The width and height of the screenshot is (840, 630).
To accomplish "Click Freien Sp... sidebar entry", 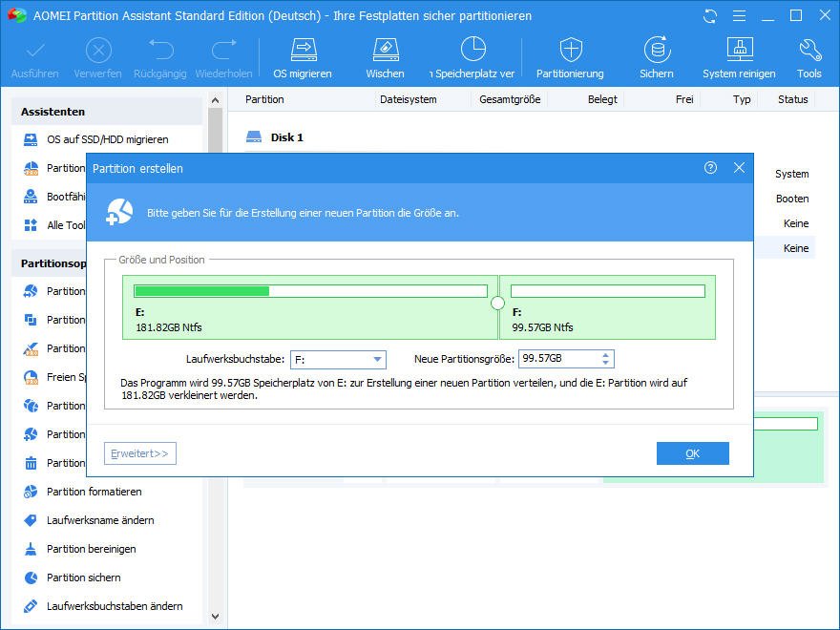I will (x=54, y=377).
